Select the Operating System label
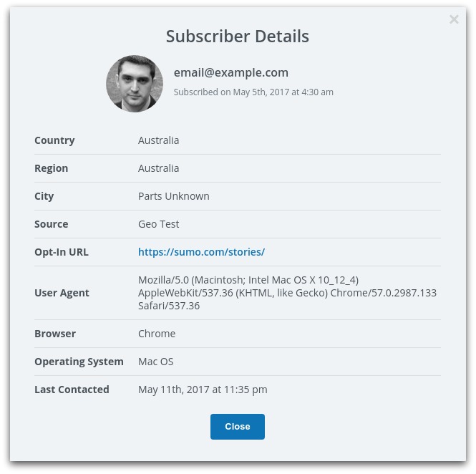The image size is (476, 474). click(x=79, y=362)
